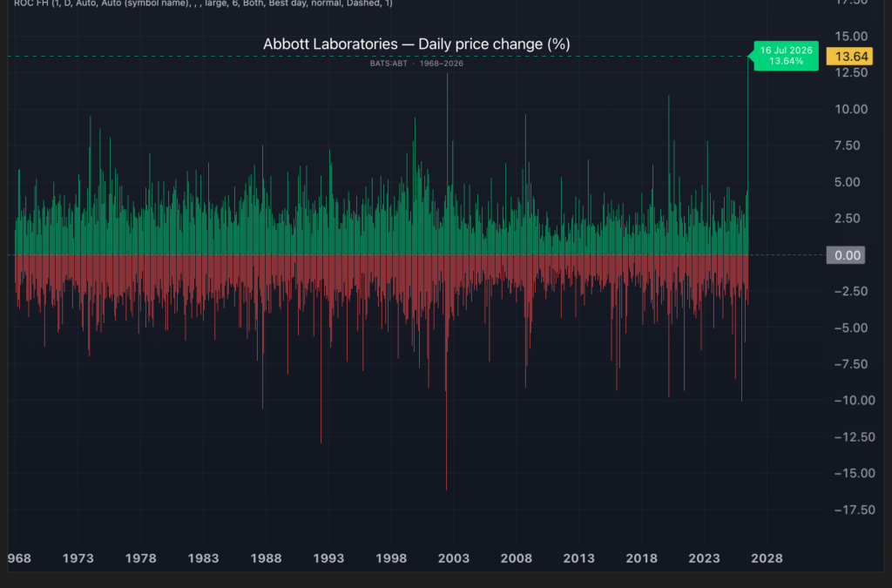The width and height of the screenshot is (892, 588).
Task: Click the 12.50 price scale value
Action: click(x=851, y=73)
